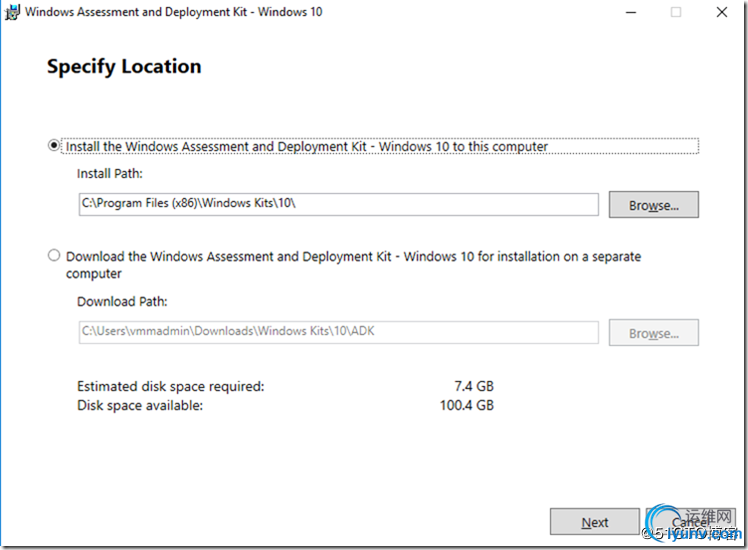The width and height of the screenshot is (748, 550).
Task: Minimize the ADK setup window
Action: coord(631,12)
